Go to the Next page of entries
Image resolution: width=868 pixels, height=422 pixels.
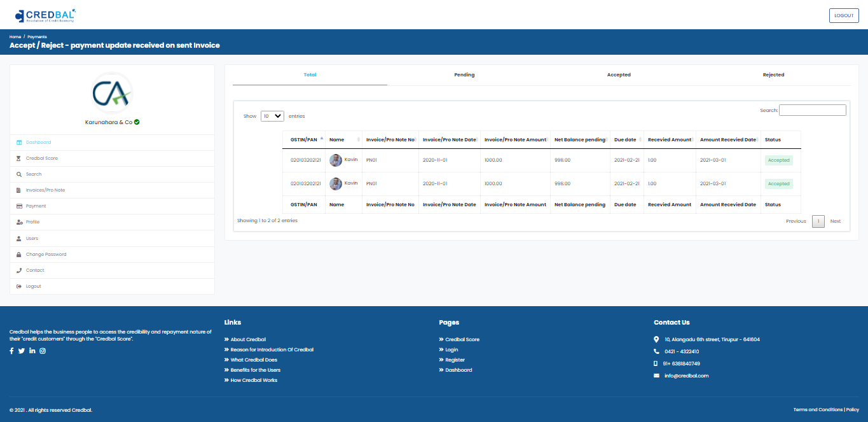pos(836,222)
